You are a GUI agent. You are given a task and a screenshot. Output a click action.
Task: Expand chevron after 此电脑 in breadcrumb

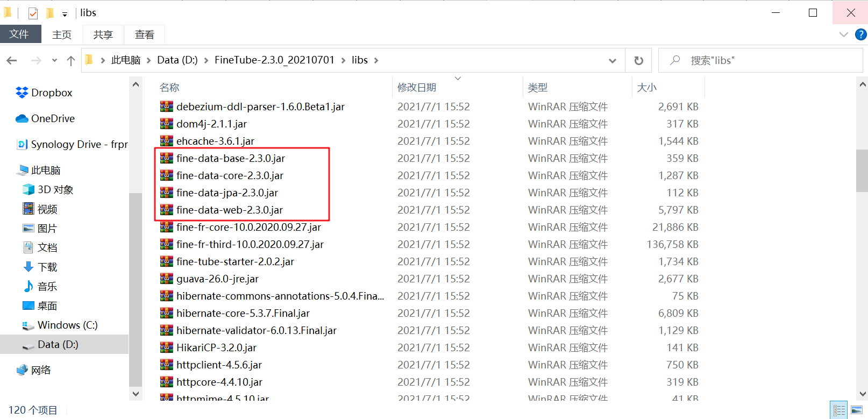click(x=148, y=60)
